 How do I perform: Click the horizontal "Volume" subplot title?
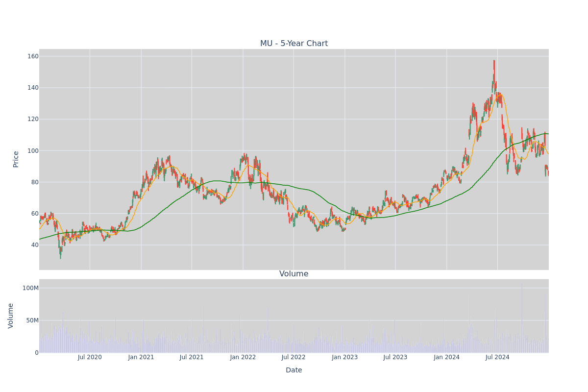(294, 274)
